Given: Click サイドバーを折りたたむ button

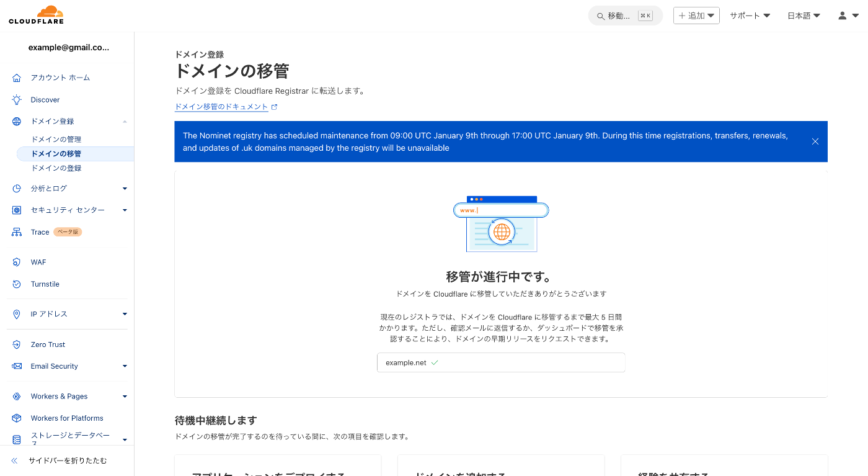Looking at the screenshot, I should tap(67, 460).
